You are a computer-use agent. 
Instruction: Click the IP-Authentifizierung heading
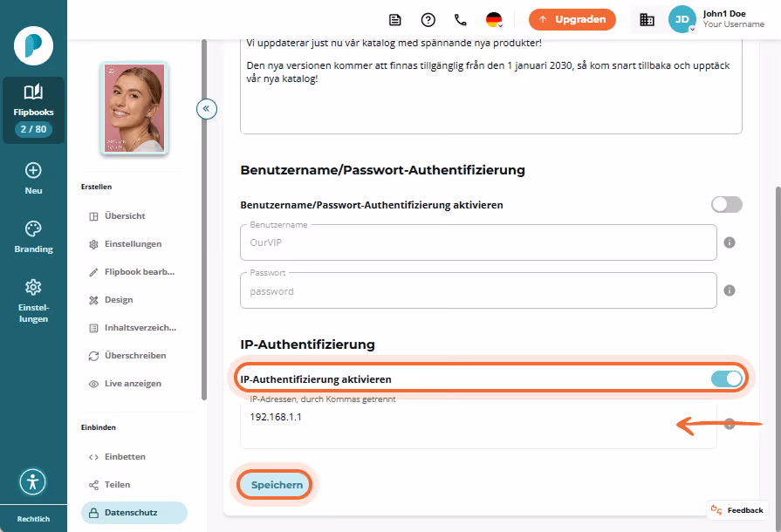coord(307,344)
